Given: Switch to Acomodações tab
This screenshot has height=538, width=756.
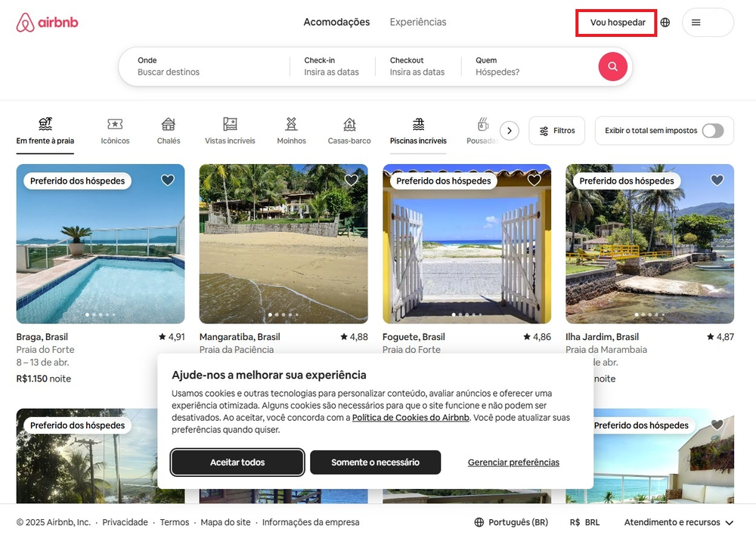Looking at the screenshot, I should (336, 22).
